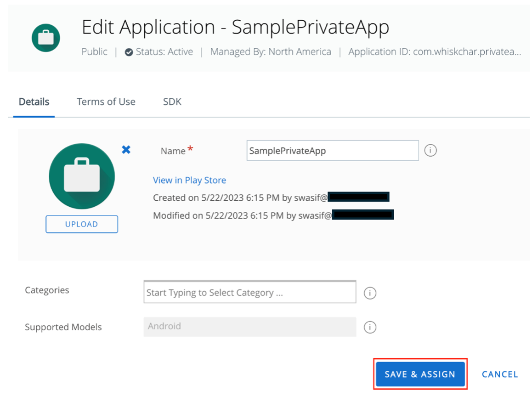Click the info icon next to Name field
The image size is (532, 396).
click(x=430, y=150)
